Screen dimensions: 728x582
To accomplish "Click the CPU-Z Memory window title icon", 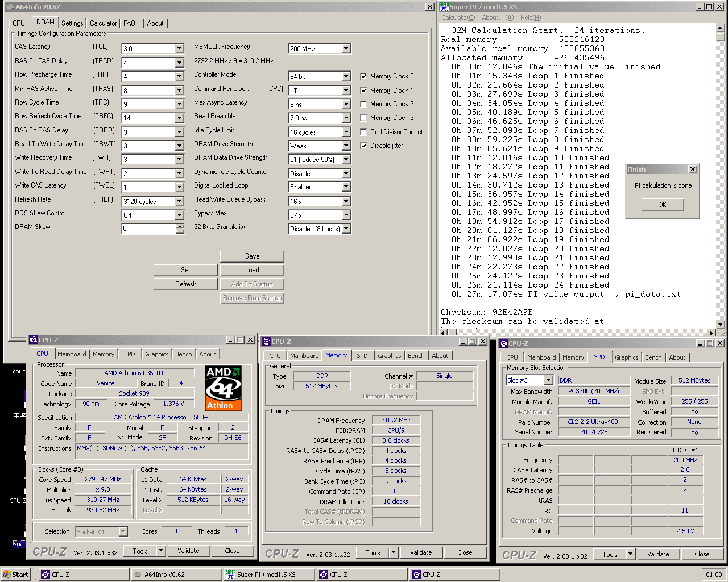I will point(266,342).
